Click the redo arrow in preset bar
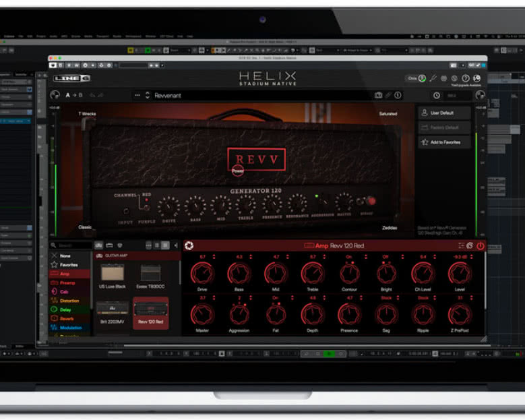Viewport: 525px width, 420px height. point(100,96)
